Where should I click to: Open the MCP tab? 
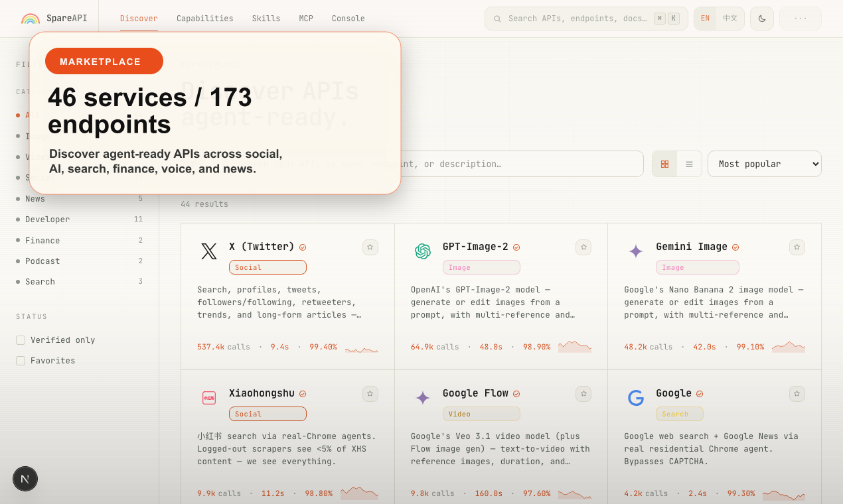(x=306, y=19)
